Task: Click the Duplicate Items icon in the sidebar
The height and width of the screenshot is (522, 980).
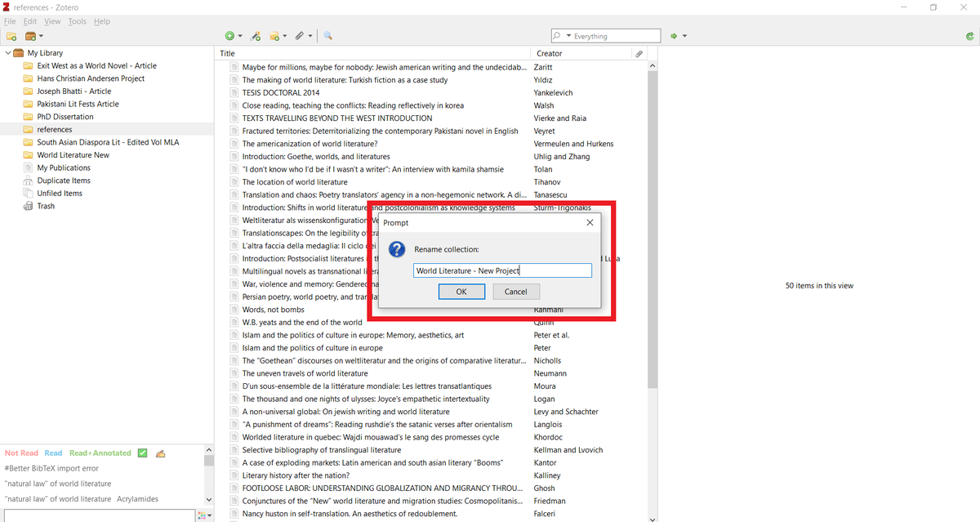Action: (x=29, y=181)
